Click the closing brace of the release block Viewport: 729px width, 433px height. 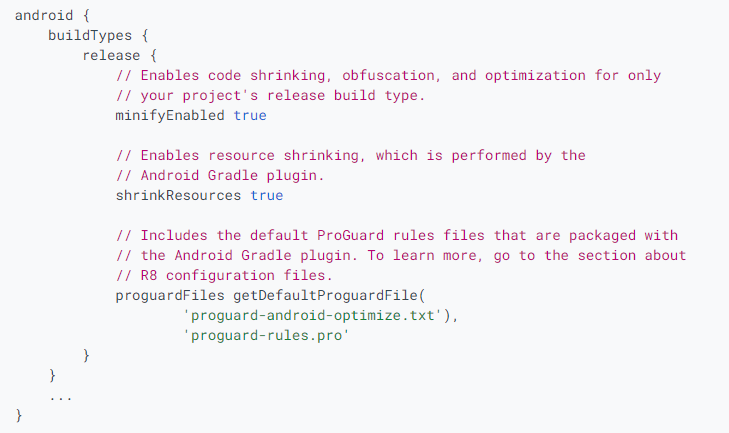point(86,355)
